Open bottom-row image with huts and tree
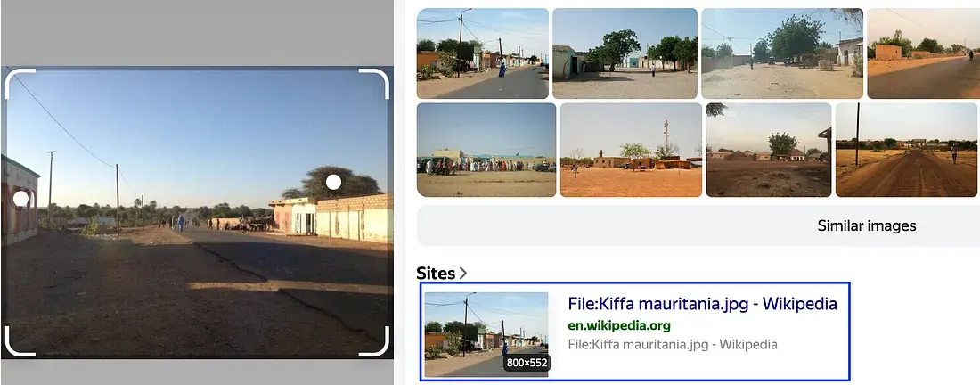980x385 pixels. pos(769,150)
